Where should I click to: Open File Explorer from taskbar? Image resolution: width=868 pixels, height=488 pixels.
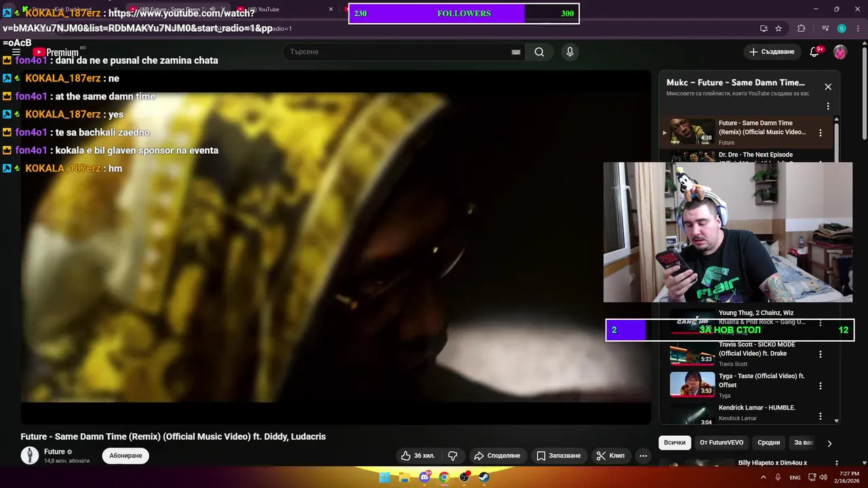pyautogui.click(x=404, y=477)
